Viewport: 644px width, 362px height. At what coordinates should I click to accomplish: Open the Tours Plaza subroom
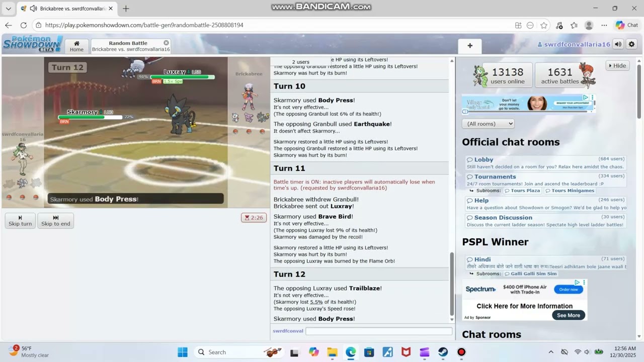click(x=522, y=191)
